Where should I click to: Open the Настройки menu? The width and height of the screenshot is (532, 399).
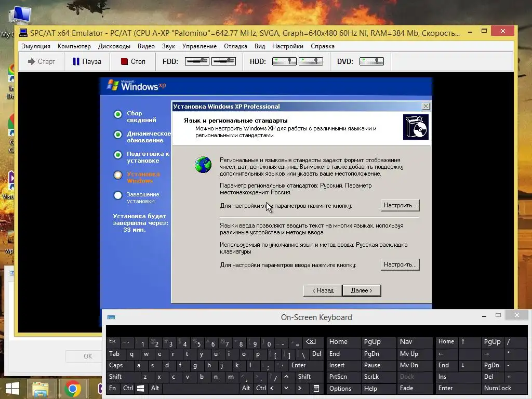click(287, 46)
